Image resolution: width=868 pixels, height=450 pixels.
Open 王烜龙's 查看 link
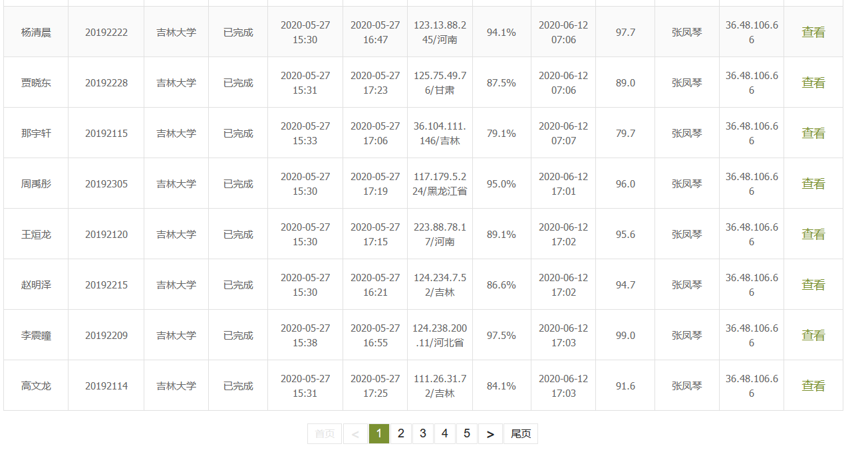click(813, 234)
